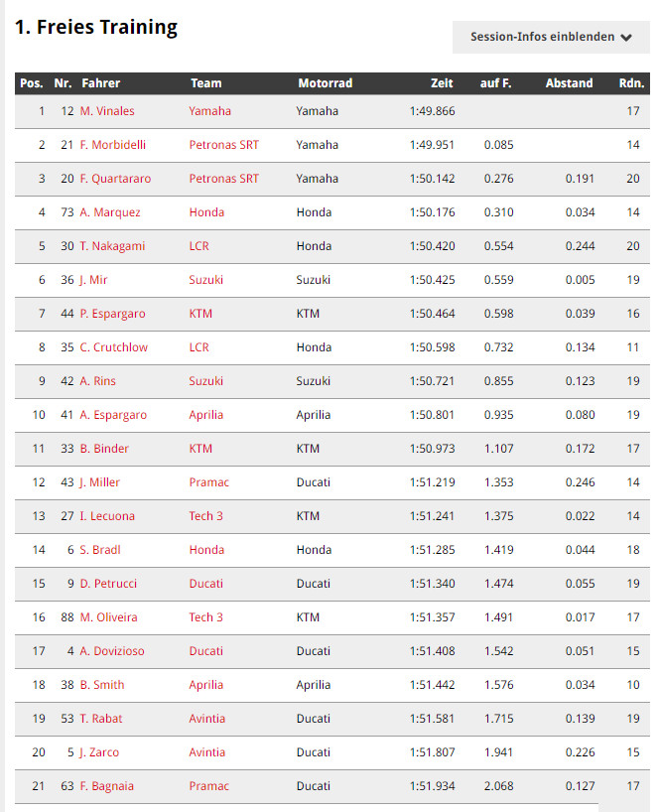
Task: Open A. Dovizioso rider page
Action: click(113, 651)
